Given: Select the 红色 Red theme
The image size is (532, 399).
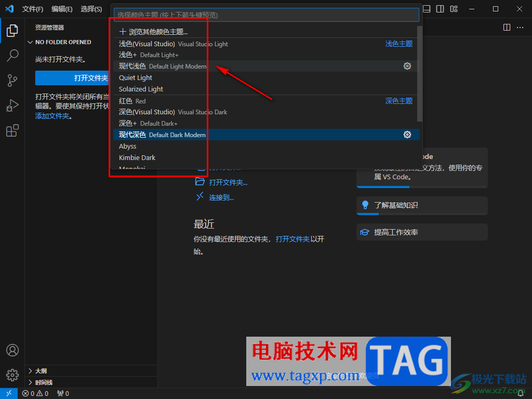Looking at the screenshot, I should coord(267,101).
